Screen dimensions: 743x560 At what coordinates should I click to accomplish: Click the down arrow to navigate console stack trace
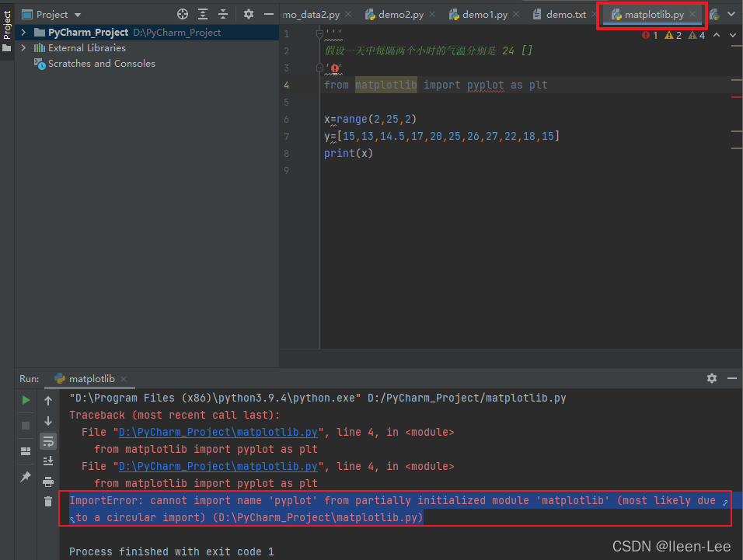(48, 423)
